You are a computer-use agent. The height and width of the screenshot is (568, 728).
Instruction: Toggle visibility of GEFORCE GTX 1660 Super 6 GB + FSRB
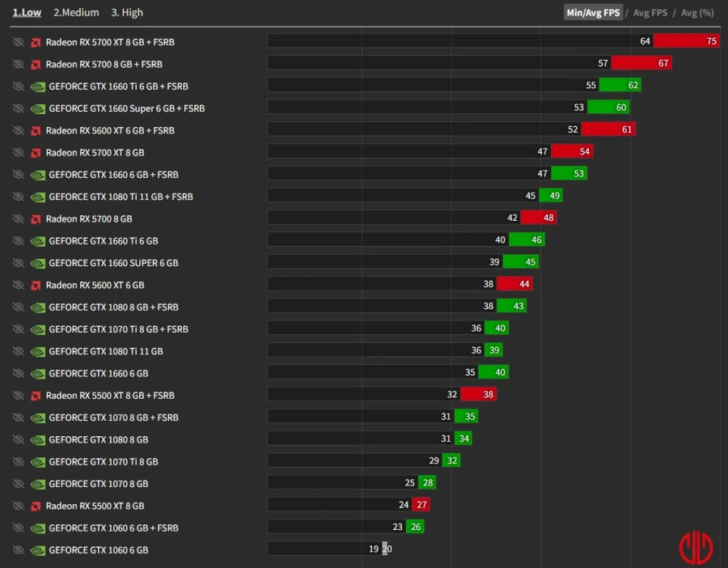pos(18,108)
